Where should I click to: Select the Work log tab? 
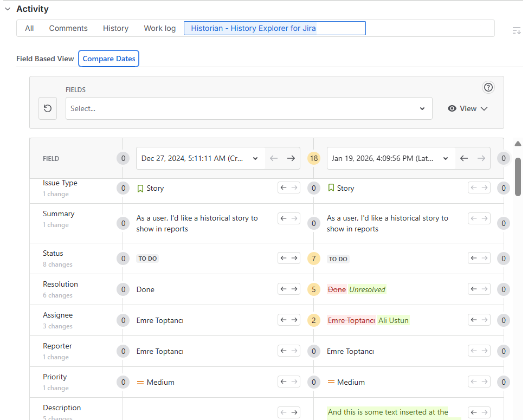tap(159, 28)
